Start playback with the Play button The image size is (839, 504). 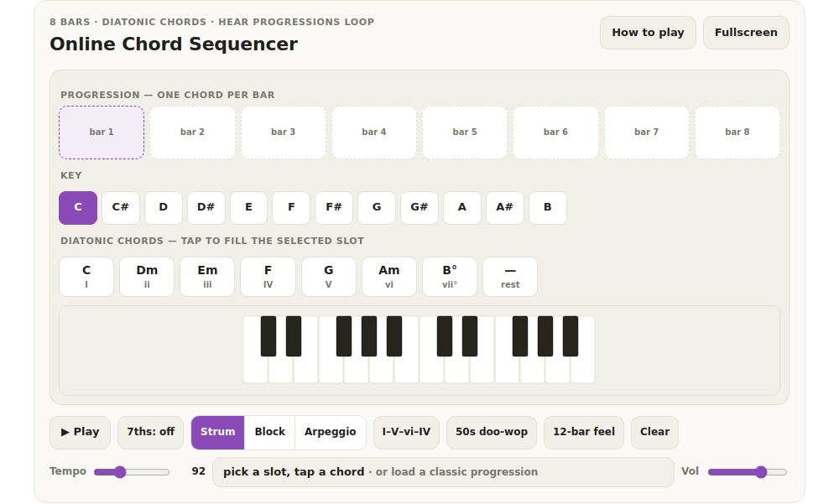coord(81,433)
